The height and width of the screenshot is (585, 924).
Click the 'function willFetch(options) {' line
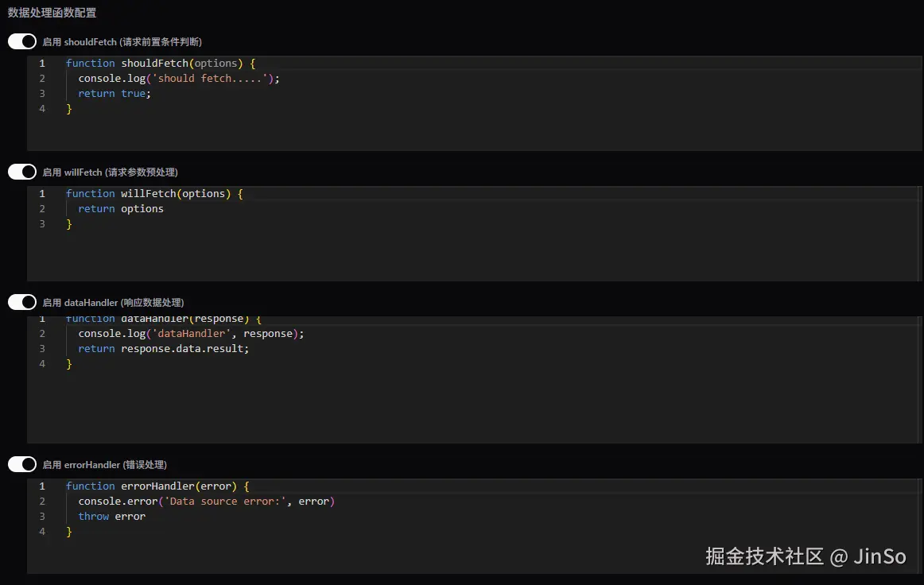click(x=154, y=193)
